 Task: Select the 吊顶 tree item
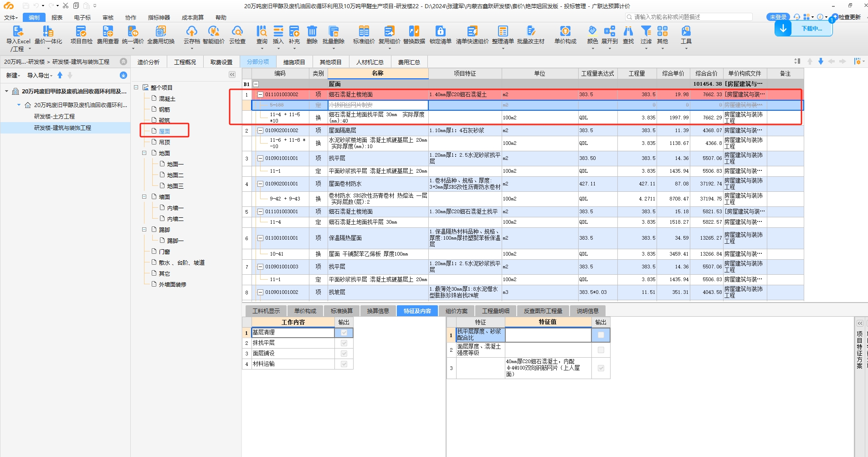pyautogui.click(x=164, y=142)
